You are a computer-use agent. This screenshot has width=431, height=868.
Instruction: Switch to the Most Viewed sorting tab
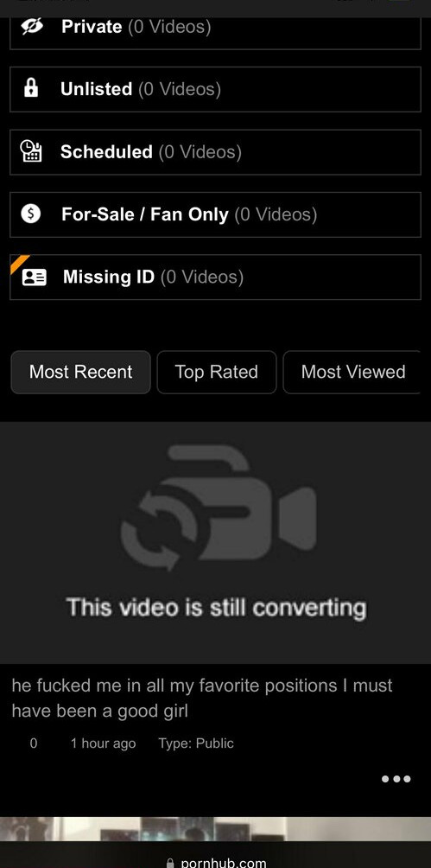pyautogui.click(x=353, y=372)
